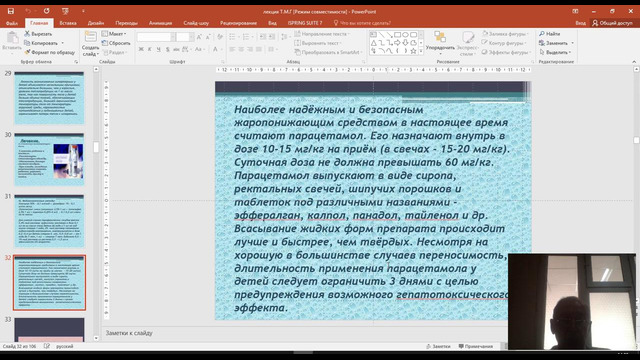Cut the selection with Вырезать

pyautogui.click(x=38, y=34)
